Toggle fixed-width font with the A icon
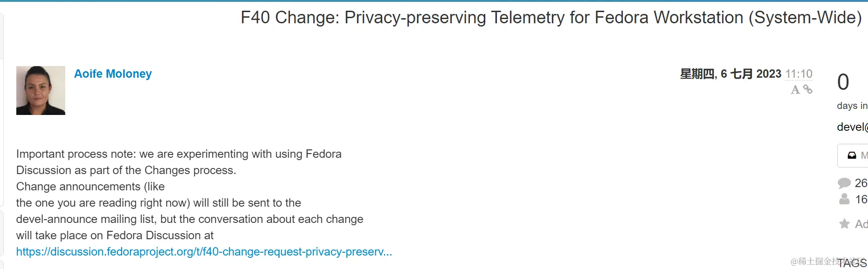This screenshot has height=269, width=868. [x=795, y=90]
